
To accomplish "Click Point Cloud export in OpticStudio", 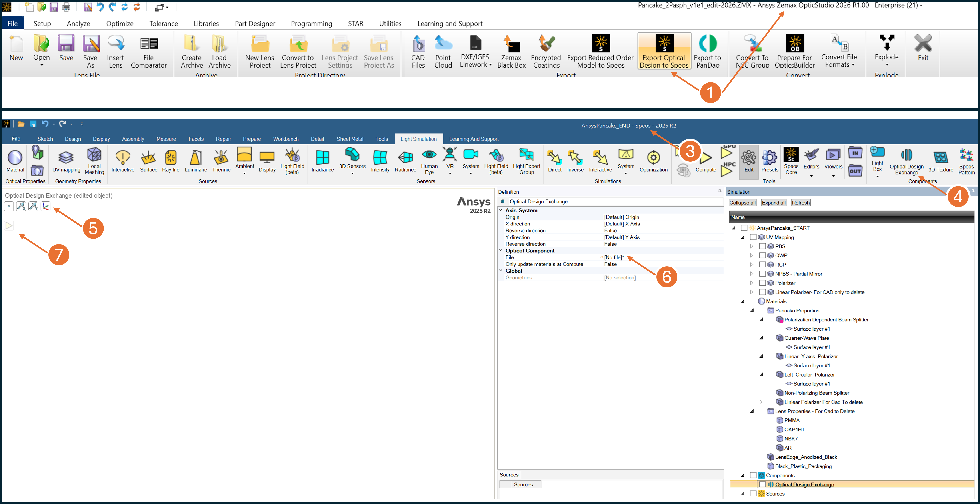I will pos(443,51).
